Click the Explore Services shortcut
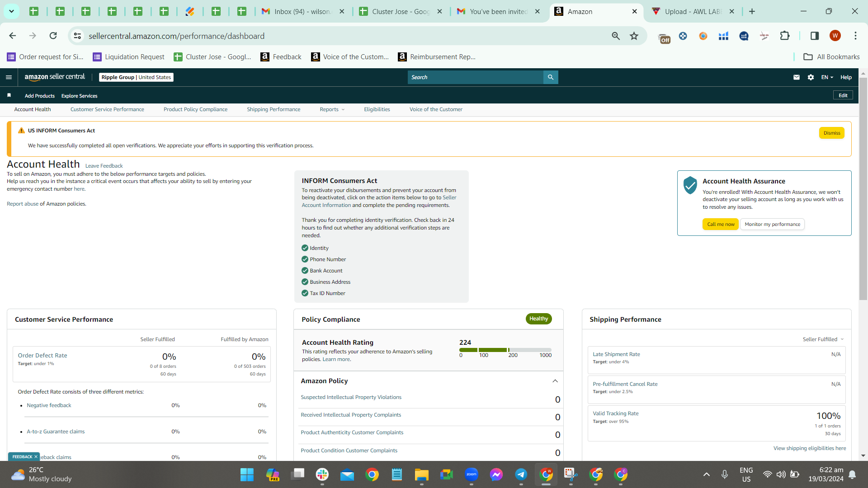 79,96
